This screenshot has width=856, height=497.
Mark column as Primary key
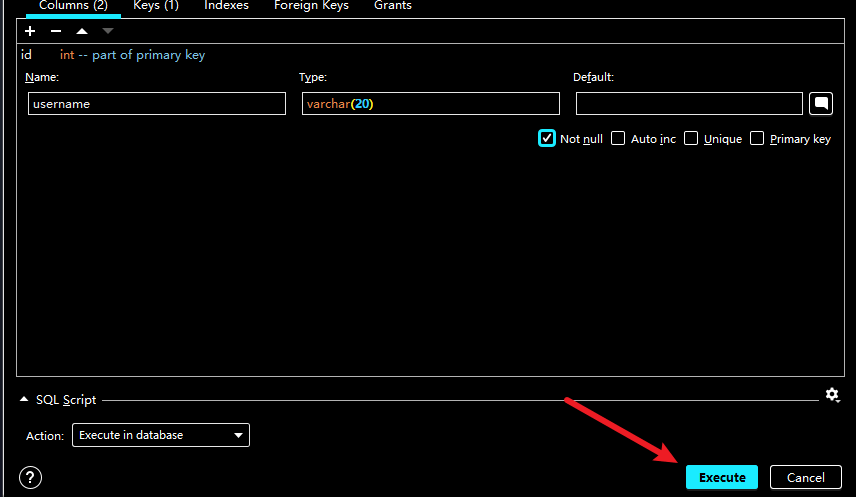pyautogui.click(x=757, y=139)
